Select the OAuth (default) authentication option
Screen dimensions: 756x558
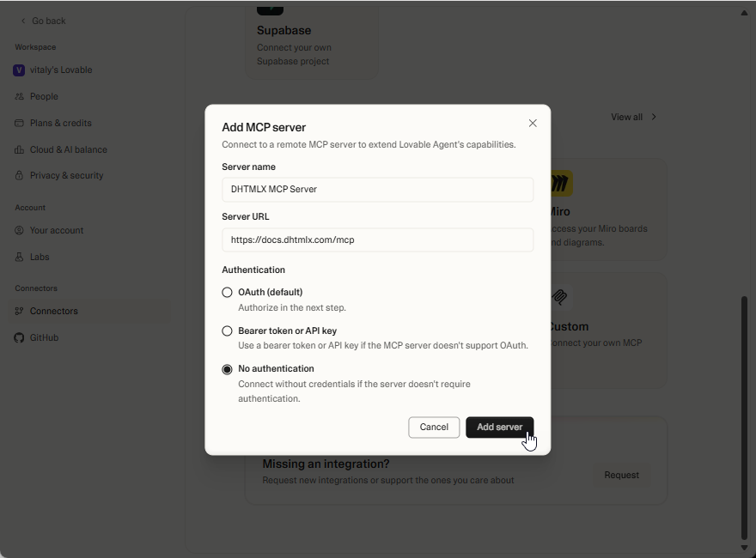[x=227, y=292]
